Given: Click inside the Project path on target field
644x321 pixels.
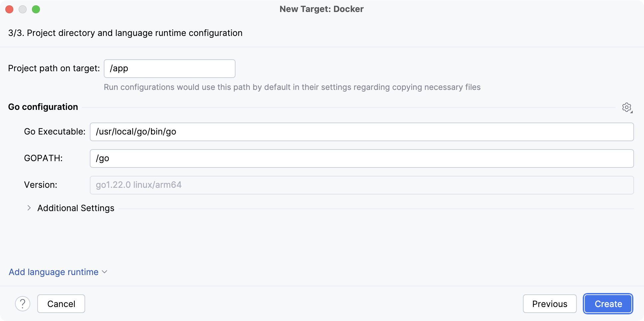Looking at the screenshot, I should coord(169,68).
